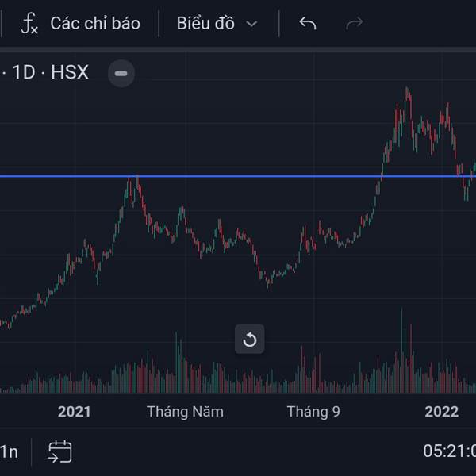Open the 'Các chỉ báo' indicators menu
The image size is (476, 476).
(94, 24)
